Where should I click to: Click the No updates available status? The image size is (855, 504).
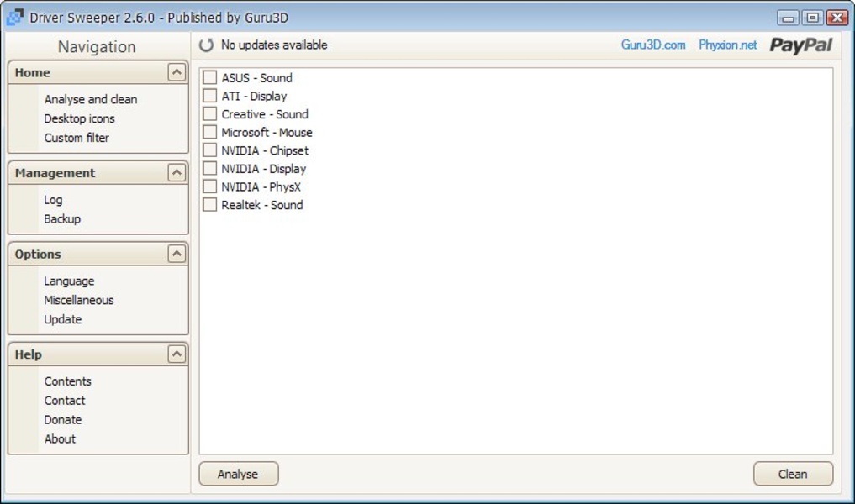[x=274, y=45]
